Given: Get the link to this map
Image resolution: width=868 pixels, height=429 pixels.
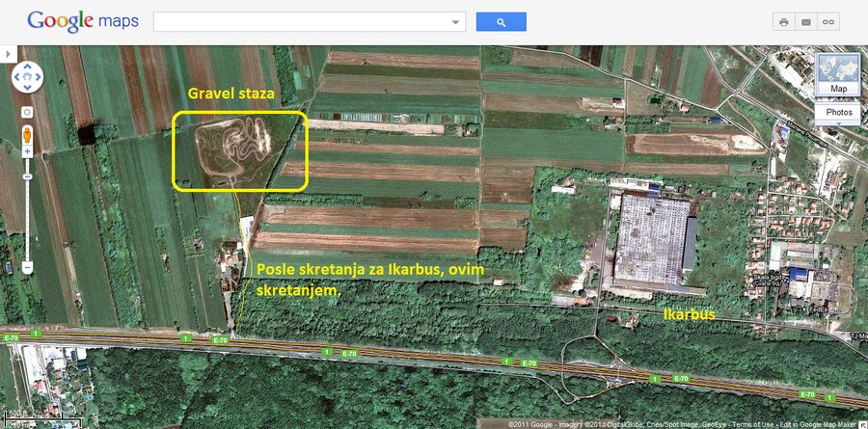Looking at the screenshot, I should 827,22.
